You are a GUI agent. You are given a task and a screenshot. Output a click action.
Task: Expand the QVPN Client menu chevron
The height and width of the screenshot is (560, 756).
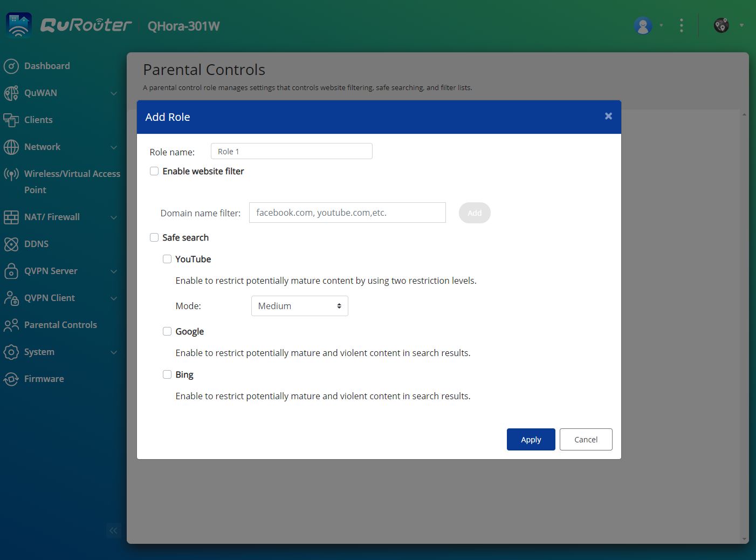[114, 298]
